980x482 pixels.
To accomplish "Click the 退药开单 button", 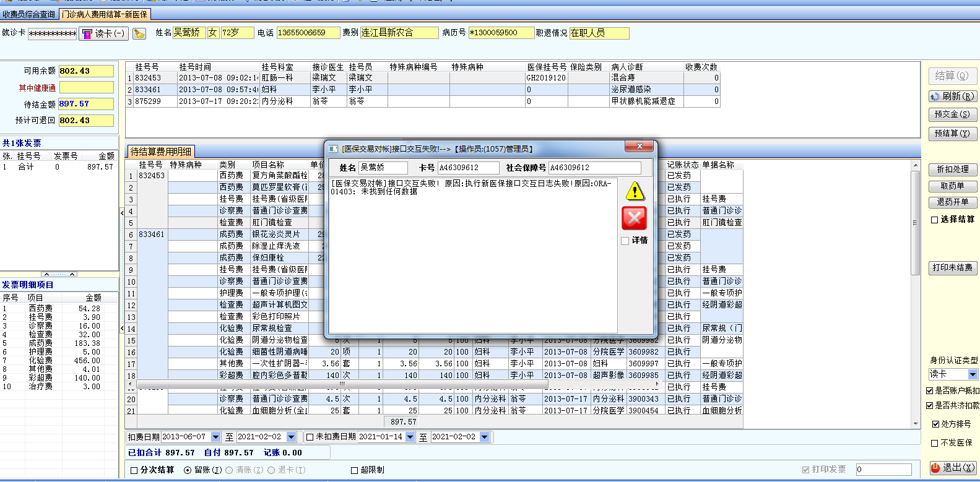I will [953, 202].
